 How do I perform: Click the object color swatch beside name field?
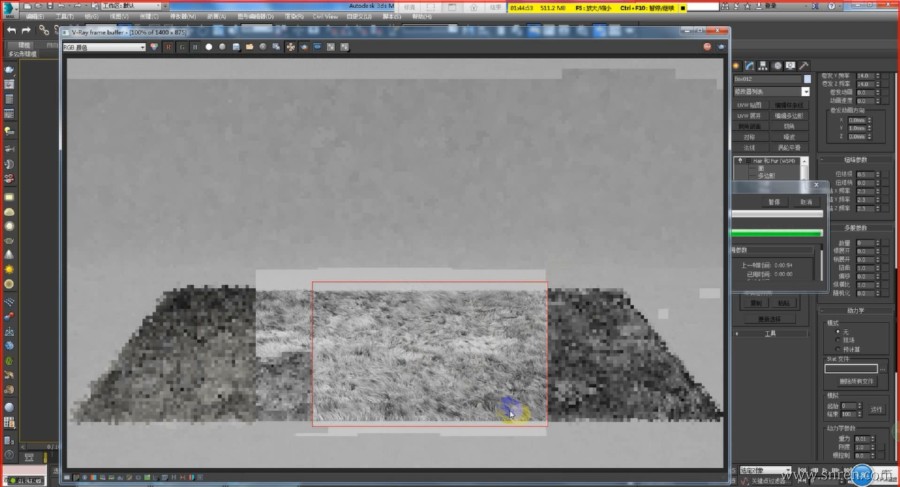coord(807,78)
